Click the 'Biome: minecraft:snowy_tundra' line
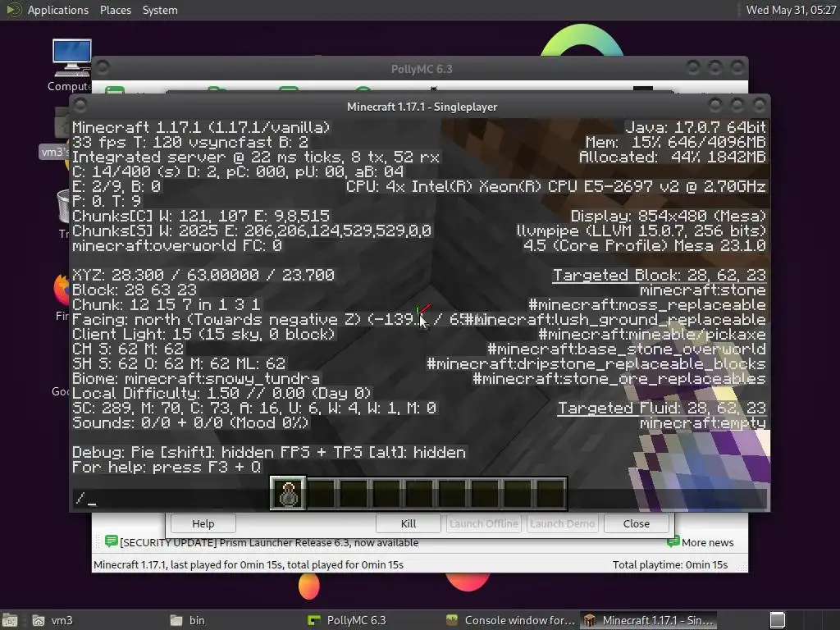 pyautogui.click(x=196, y=379)
